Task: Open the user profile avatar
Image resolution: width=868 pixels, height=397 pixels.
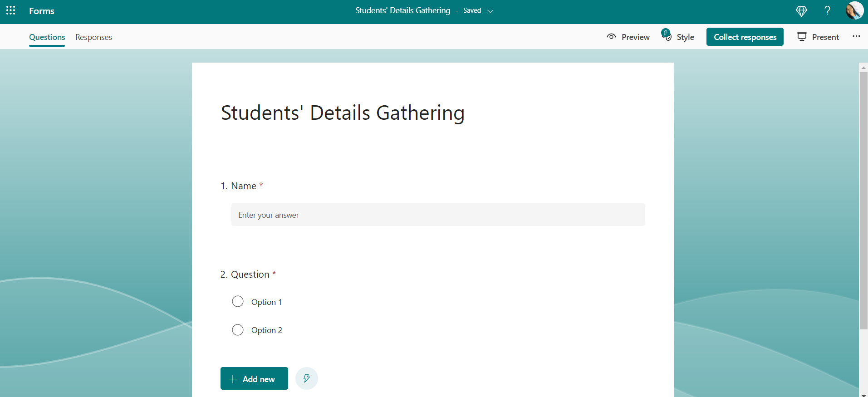Action: [854, 10]
